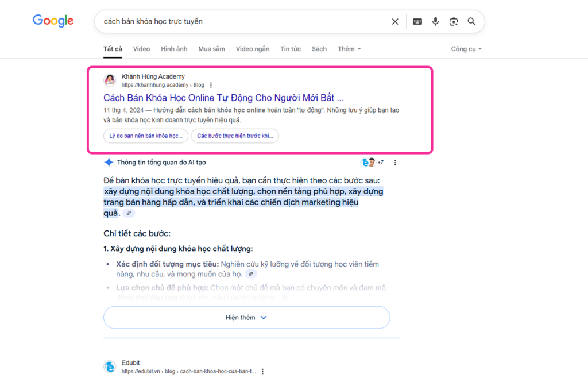588x378 pixels.
Task: Expand the Thêm dropdown
Action: (x=349, y=49)
